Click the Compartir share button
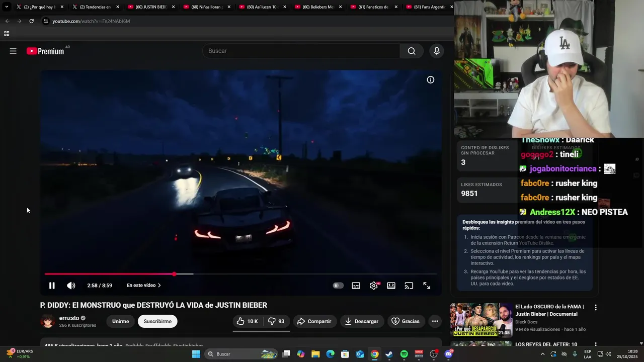The image size is (644, 362). tap(314, 321)
